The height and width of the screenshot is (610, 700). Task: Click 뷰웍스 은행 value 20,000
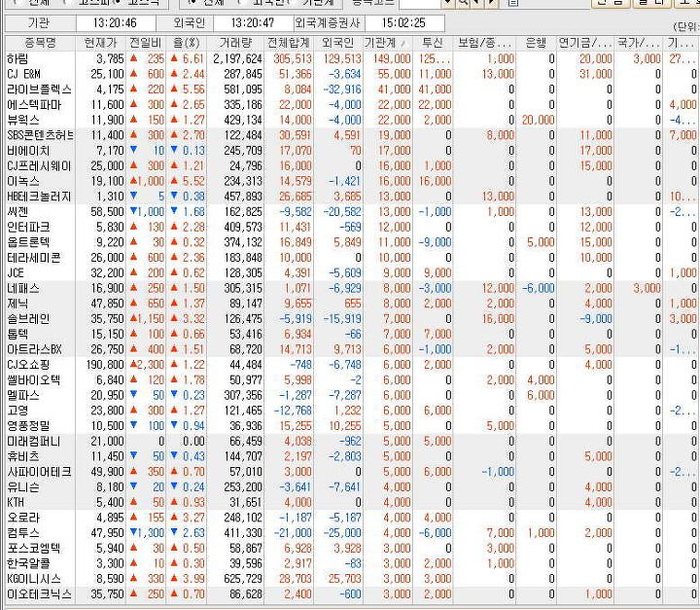click(538, 120)
